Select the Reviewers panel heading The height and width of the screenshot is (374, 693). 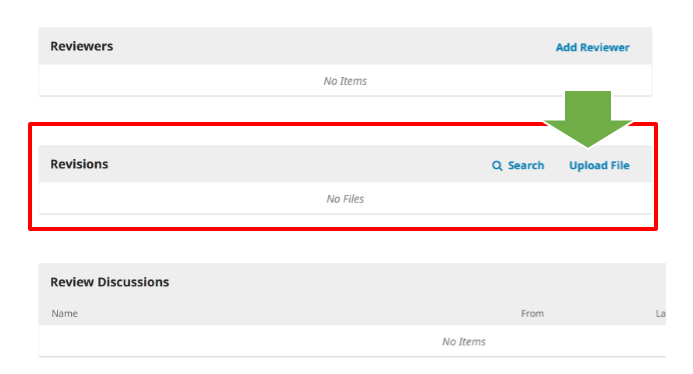(x=81, y=46)
